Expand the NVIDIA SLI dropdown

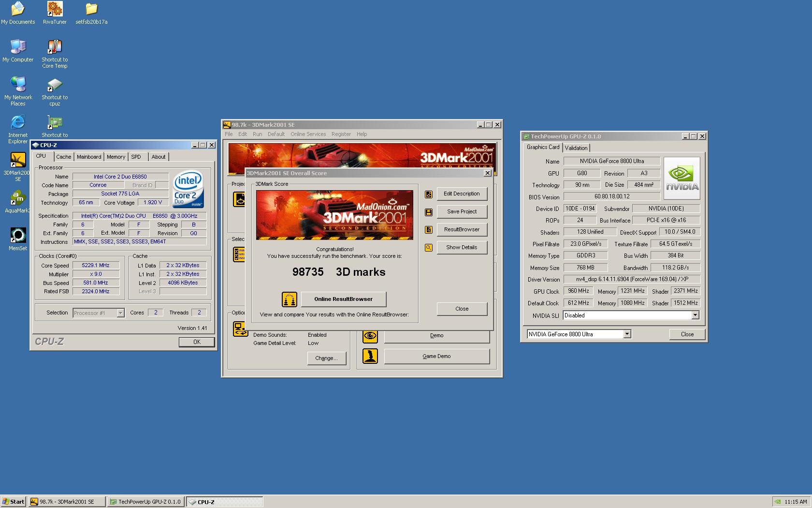tap(695, 315)
